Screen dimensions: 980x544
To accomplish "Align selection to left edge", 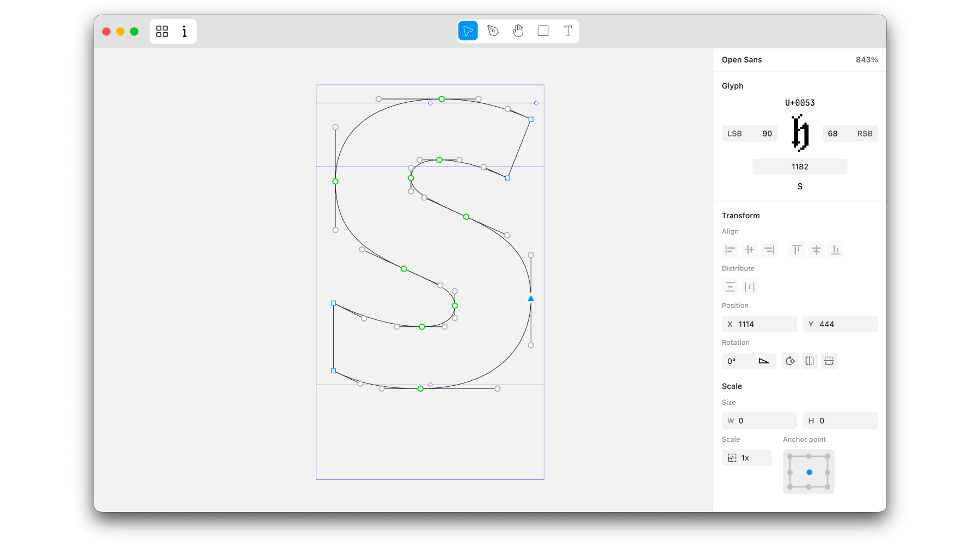I will point(730,250).
